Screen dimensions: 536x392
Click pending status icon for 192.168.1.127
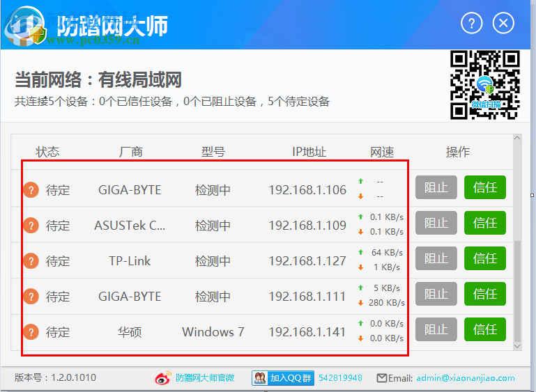[x=31, y=261]
